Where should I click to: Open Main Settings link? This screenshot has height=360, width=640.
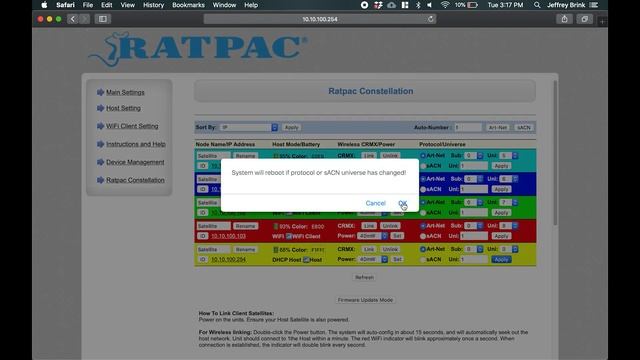[x=125, y=93]
